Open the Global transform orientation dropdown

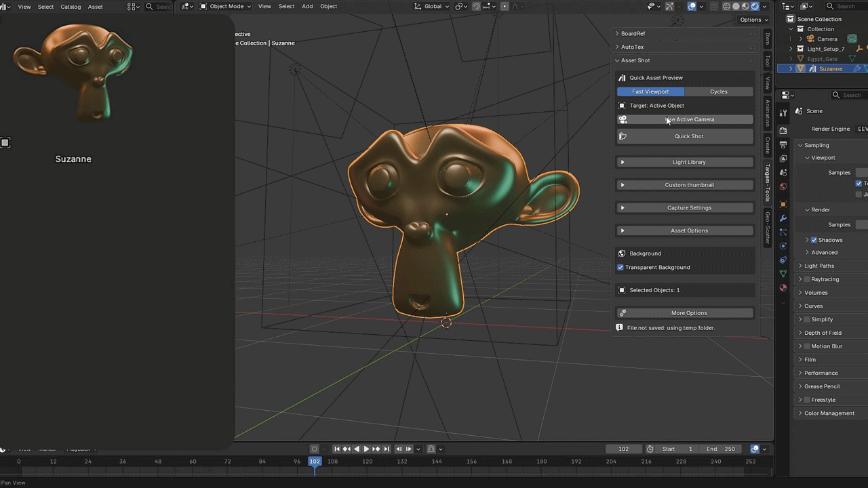[431, 6]
